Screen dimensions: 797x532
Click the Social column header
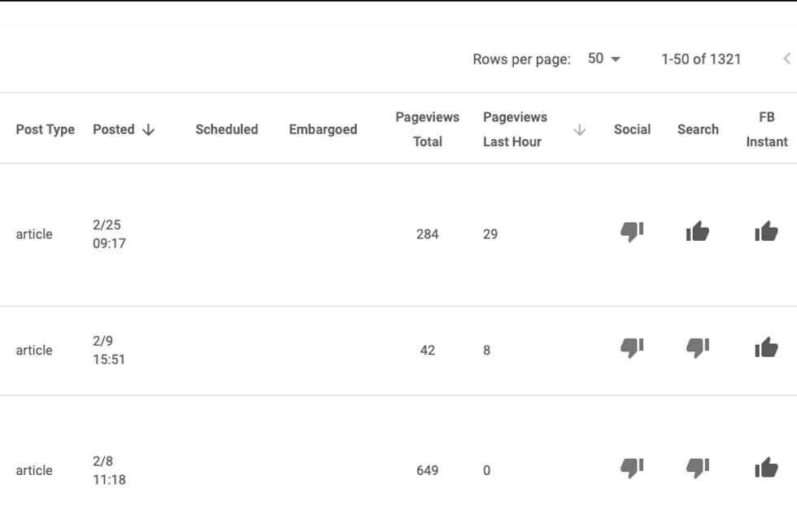(632, 129)
